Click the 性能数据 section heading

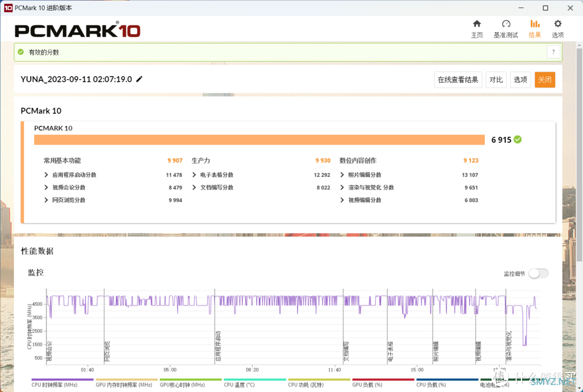pyautogui.click(x=37, y=251)
